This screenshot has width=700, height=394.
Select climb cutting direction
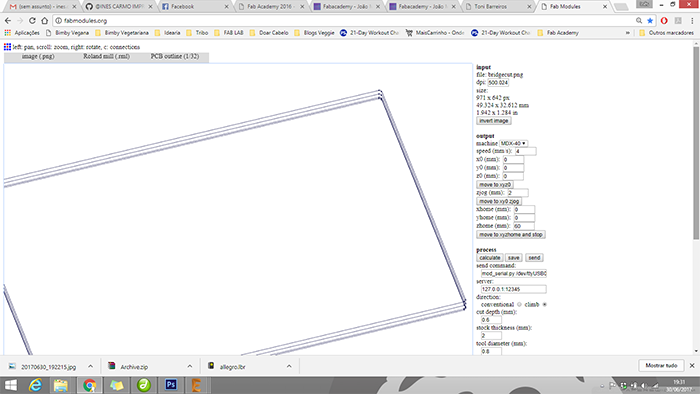pyautogui.click(x=545, y=304)
